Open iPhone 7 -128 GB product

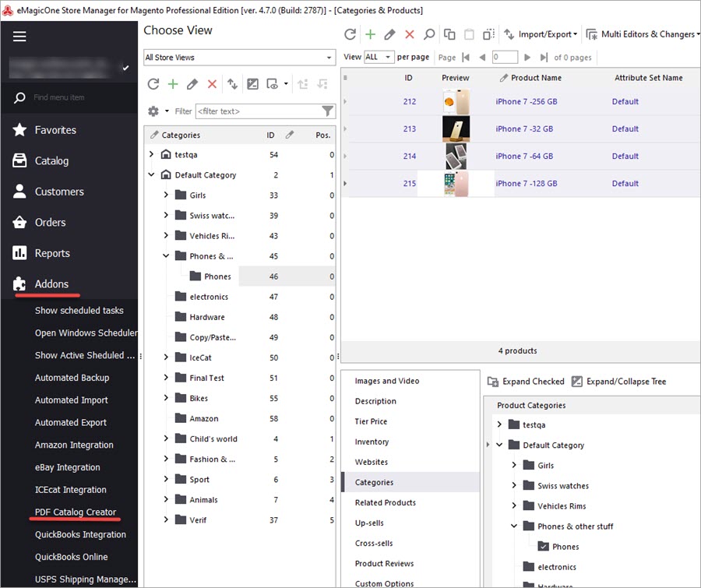tap(527, 183)
